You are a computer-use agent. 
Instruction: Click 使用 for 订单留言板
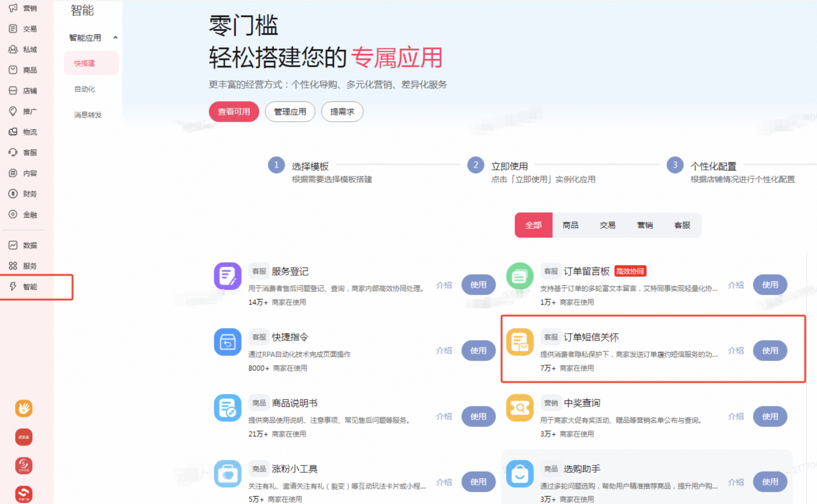770,284
